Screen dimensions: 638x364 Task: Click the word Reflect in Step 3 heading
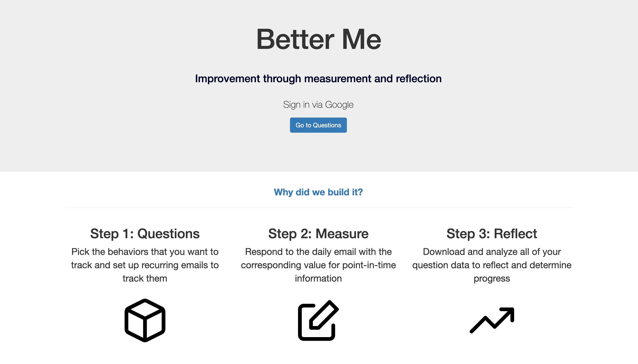pos(515,234)
